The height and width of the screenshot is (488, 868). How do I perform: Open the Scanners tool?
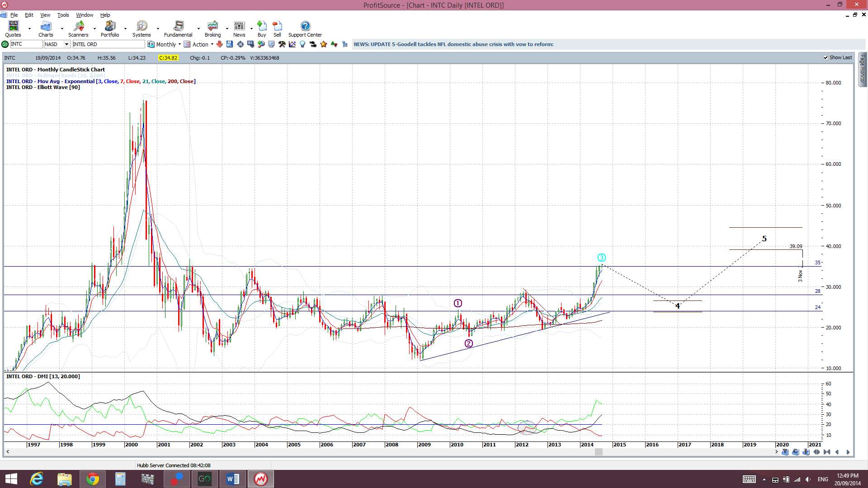[79, 26]
